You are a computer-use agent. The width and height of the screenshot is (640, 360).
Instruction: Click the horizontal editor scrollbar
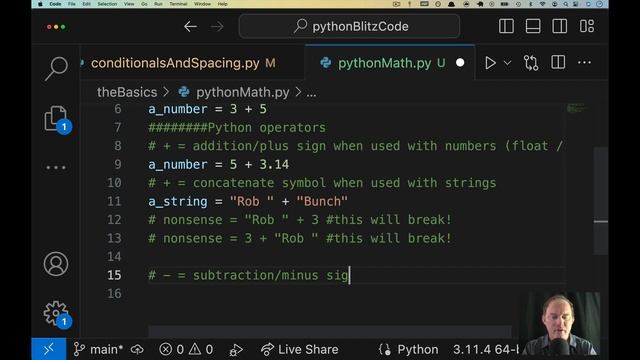[x=330, y=331]
